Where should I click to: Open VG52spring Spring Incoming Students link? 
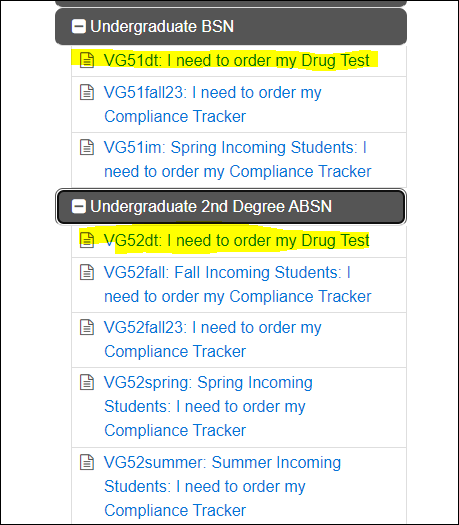click(x=208, y=406)
